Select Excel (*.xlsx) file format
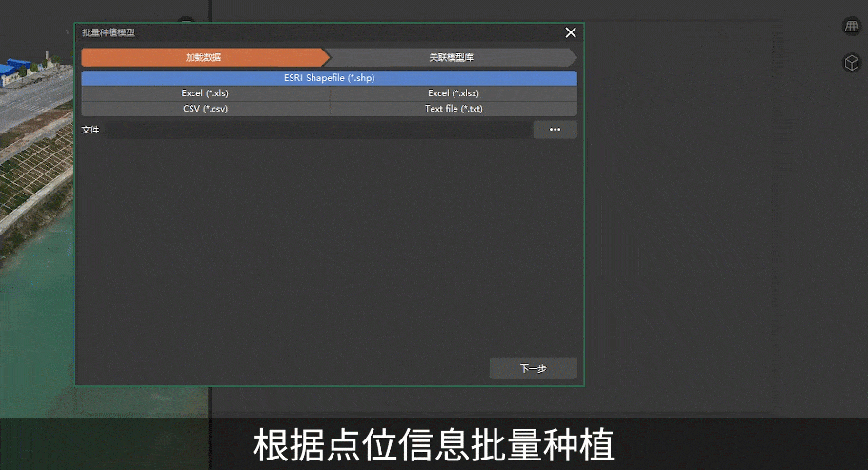 (x=453, y=93)
